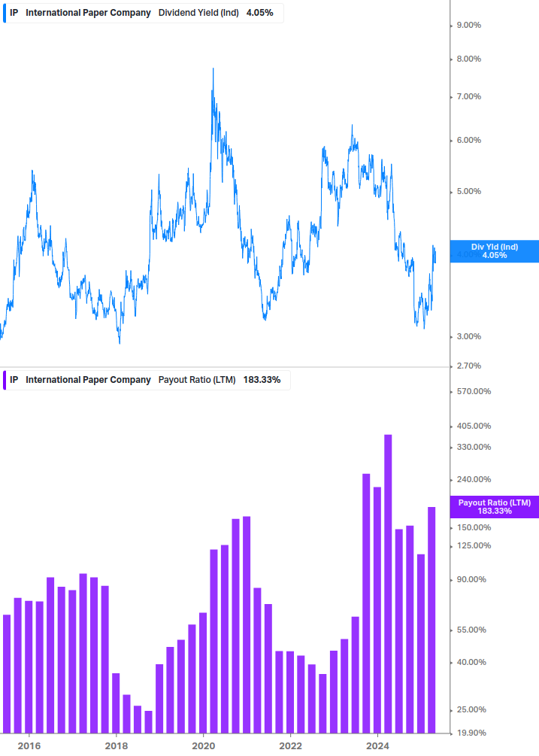The height and width of the screenshot is (756, 539).
Task: Click the 25.00% payout axis label
Action: pos(471,709)
